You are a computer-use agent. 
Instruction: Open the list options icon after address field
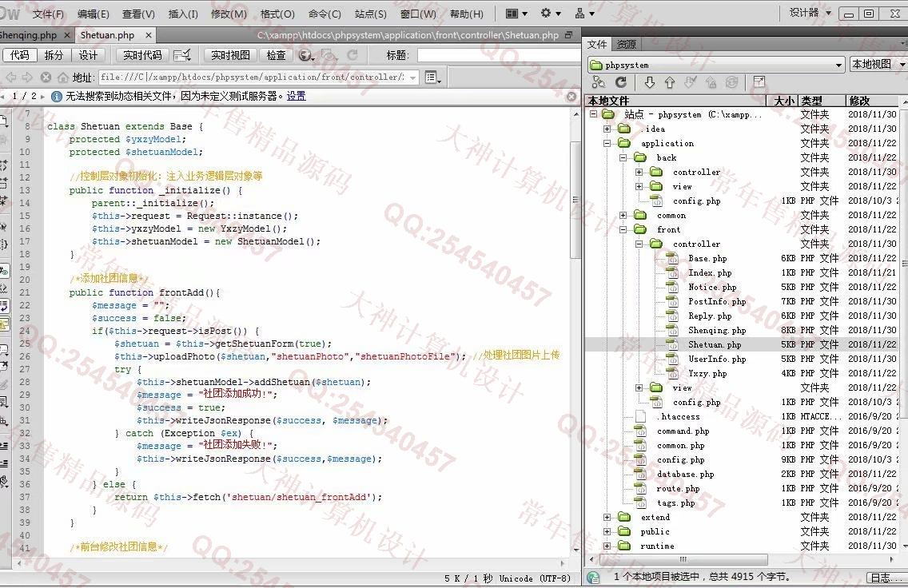432,77
